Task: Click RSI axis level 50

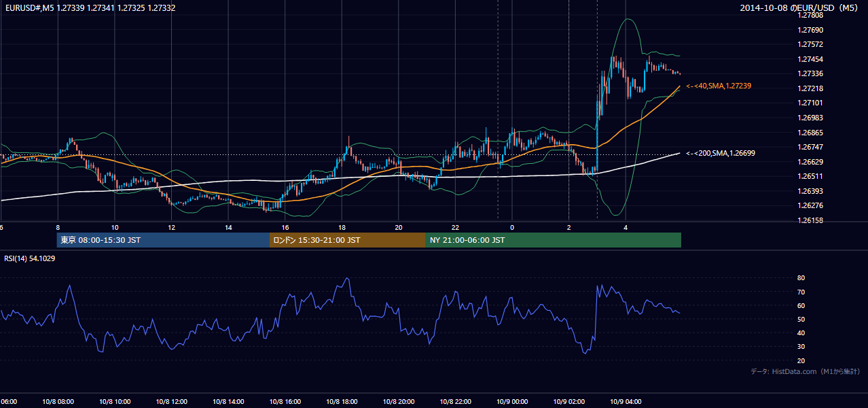Action: click(x=801, y=319)
